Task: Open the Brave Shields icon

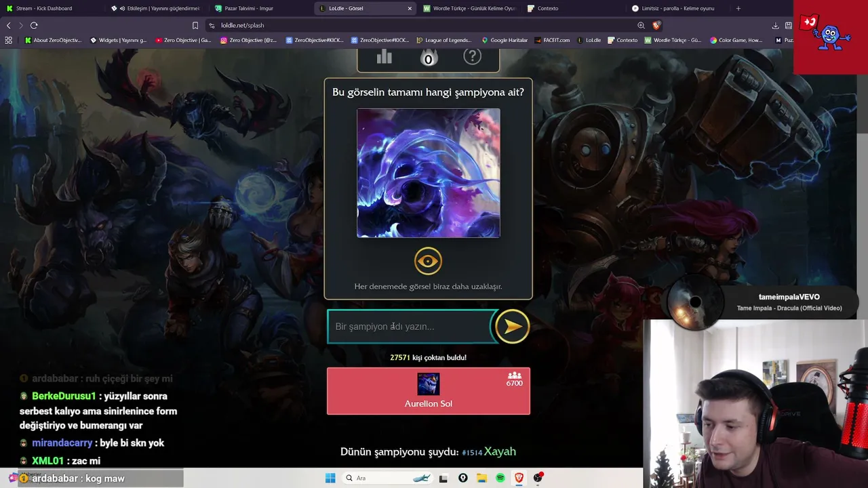Action: 656,26
